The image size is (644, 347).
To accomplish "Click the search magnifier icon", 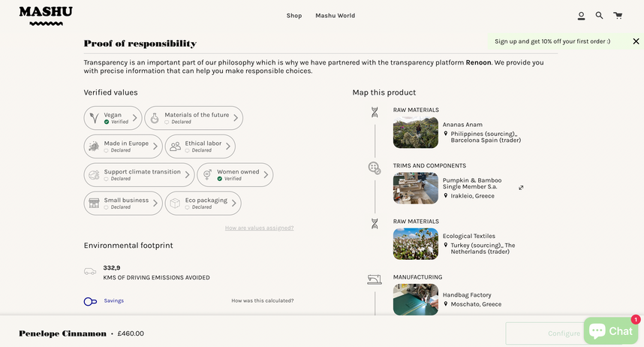I will click(x=599, y=15).
